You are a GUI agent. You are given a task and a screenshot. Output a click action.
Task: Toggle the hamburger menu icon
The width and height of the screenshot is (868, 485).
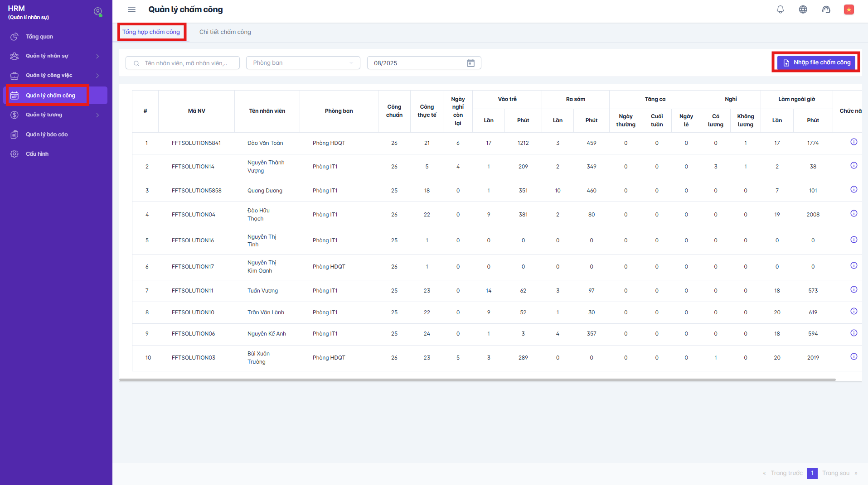click(132, 10)
